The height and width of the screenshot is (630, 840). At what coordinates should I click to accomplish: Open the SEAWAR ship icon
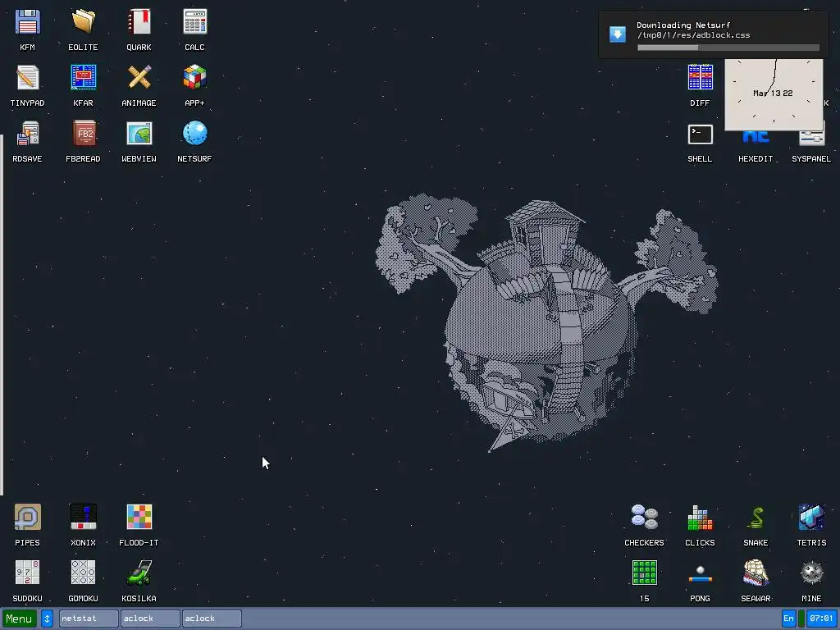pyautogui.click(x=756, y=573)
